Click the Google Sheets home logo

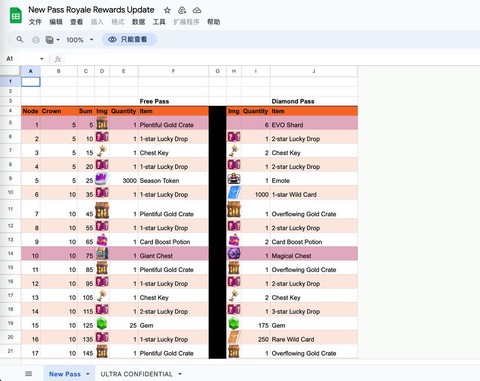coord(16,16)
